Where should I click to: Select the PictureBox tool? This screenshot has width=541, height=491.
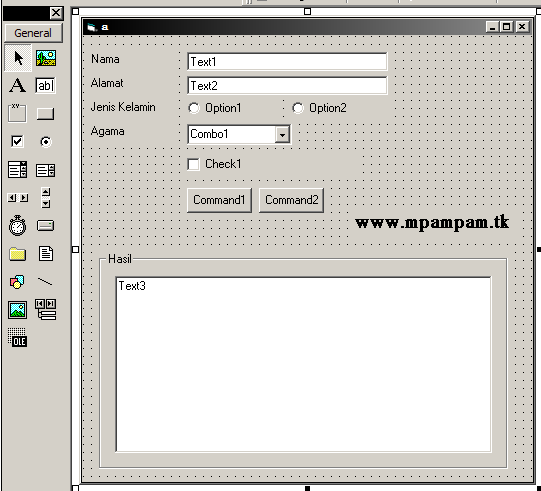click(x=46, y=58)
